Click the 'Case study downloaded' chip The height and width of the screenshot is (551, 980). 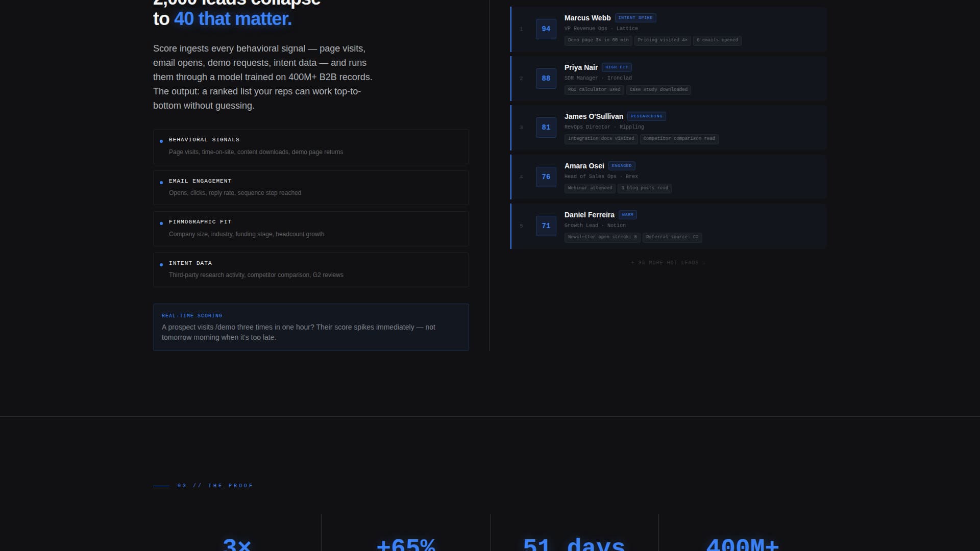point(658,90)
